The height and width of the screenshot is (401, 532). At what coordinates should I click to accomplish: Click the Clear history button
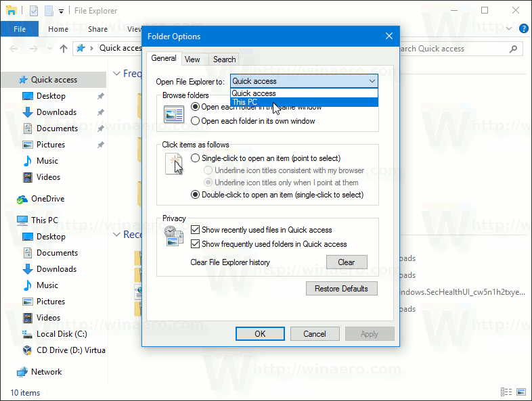click(x=347, y=262)
